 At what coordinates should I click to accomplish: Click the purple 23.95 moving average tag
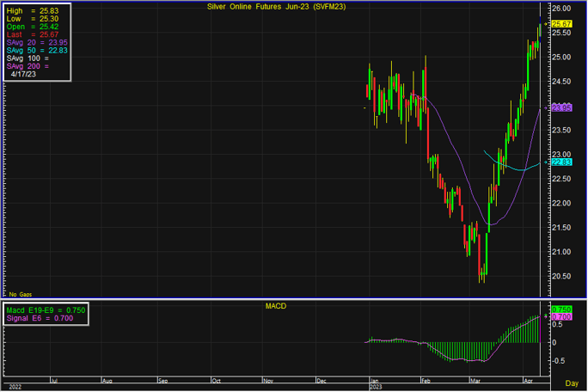click(x=561, y=107)
